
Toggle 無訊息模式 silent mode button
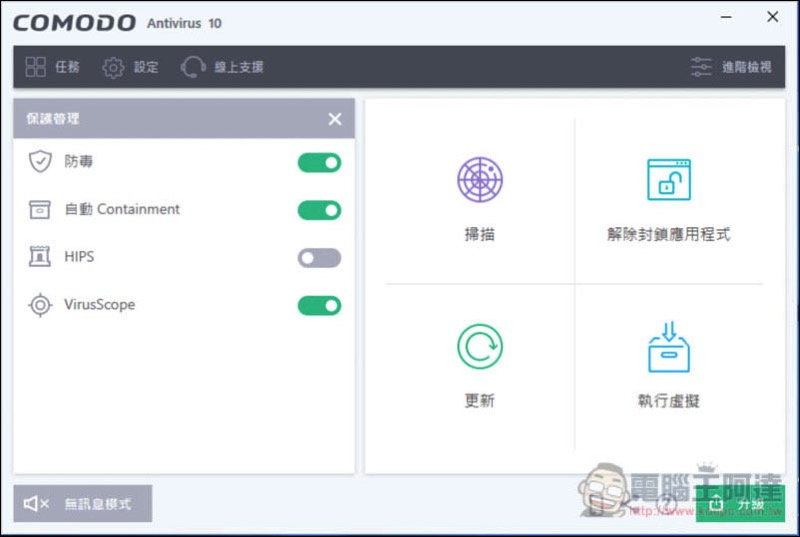pyautogui.click(x=83, y=504)
